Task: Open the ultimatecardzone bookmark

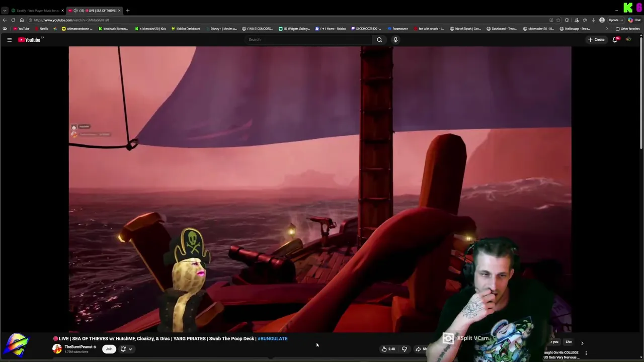Action: point(77,29)
